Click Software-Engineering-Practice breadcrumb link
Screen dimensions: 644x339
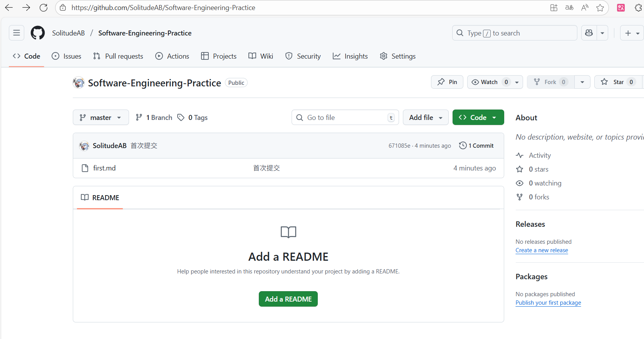[145, 33]
